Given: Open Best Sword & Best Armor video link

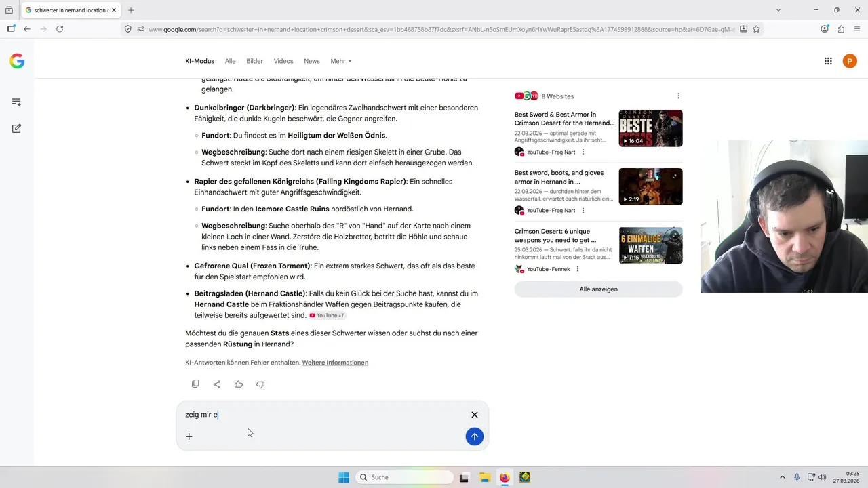Looking at the screenshot, I should pos(564,119).
